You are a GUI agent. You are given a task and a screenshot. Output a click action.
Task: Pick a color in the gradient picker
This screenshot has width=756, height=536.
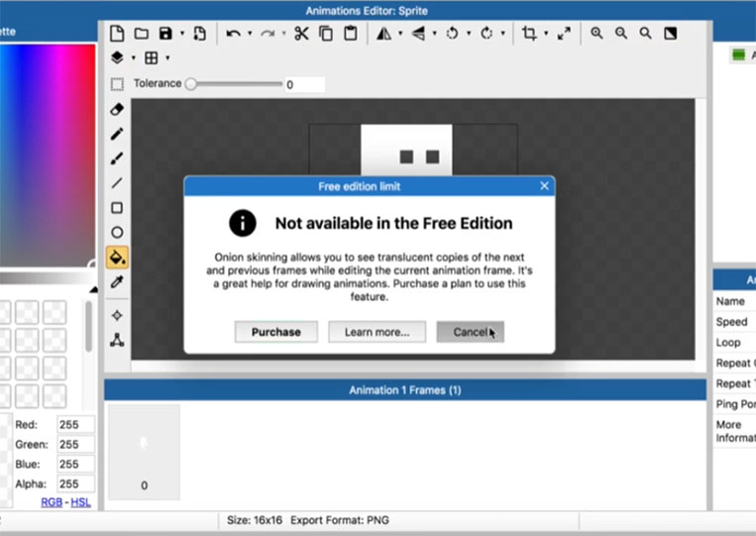tap(48, 156)
